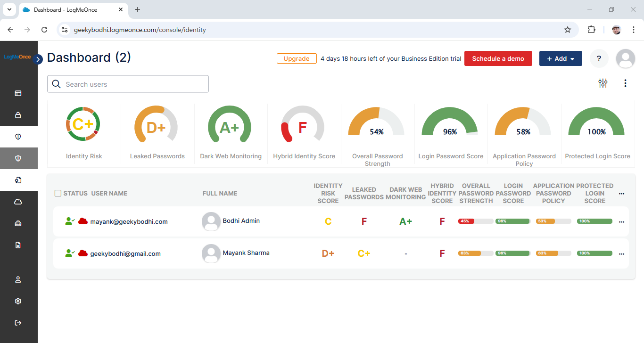
Task: Click Mayank Sharma's C+ leaked passwords grade
Action: (x=364, y=253)
